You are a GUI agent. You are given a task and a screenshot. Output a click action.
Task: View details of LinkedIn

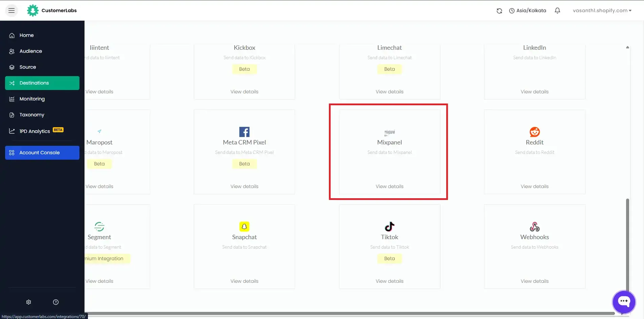[535, 92]
